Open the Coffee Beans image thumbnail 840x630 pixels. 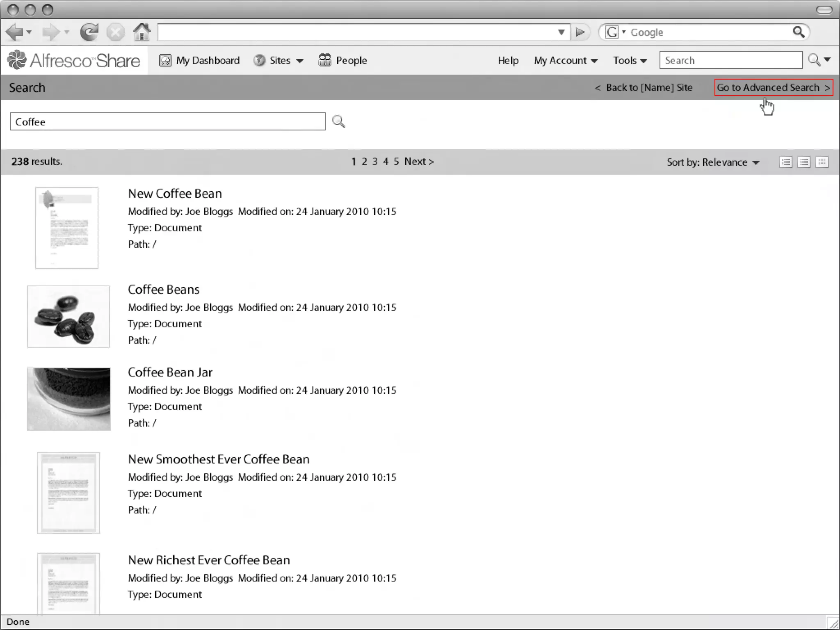pos(68,316)
